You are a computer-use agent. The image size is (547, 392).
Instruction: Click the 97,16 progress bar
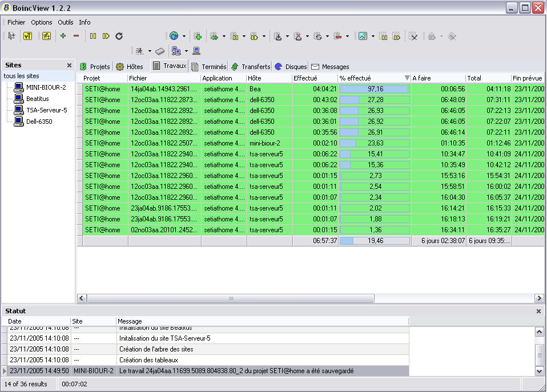pyautogui.click(x=375, y=89)
